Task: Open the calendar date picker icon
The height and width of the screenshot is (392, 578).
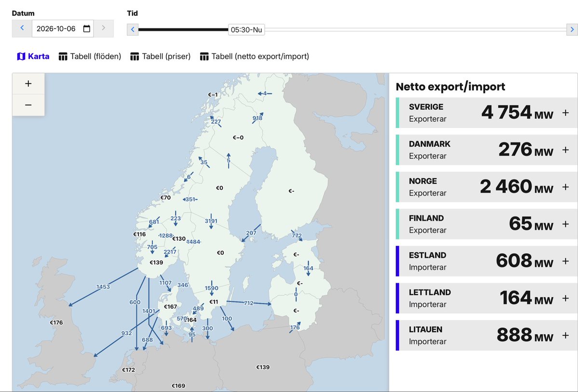Action: click(x=87, y=29)
